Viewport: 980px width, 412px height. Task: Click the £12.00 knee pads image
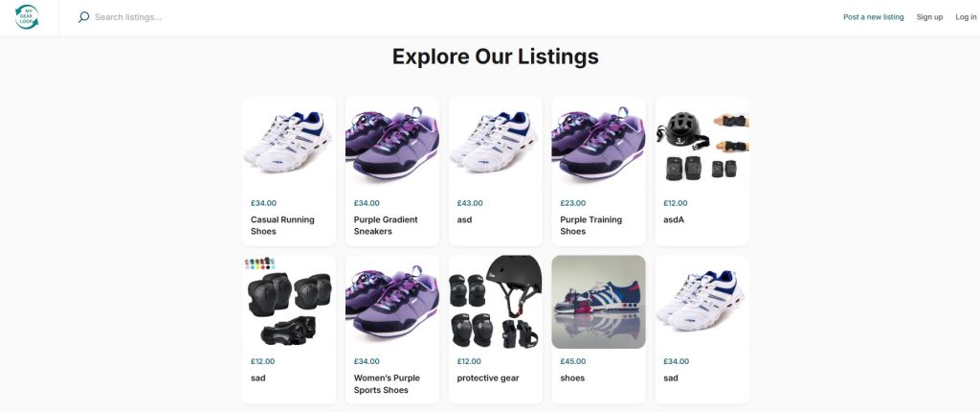pos(289,302)
